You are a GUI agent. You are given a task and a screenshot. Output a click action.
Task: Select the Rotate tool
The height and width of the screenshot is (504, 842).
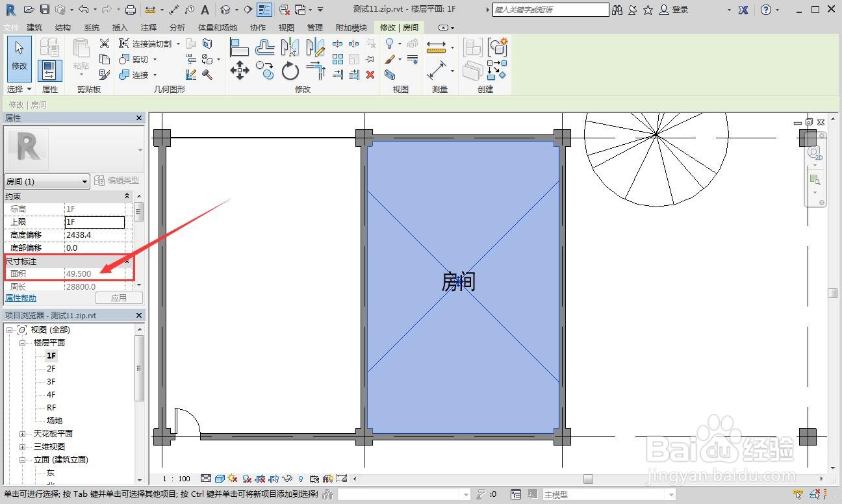[x=290, y=70]
